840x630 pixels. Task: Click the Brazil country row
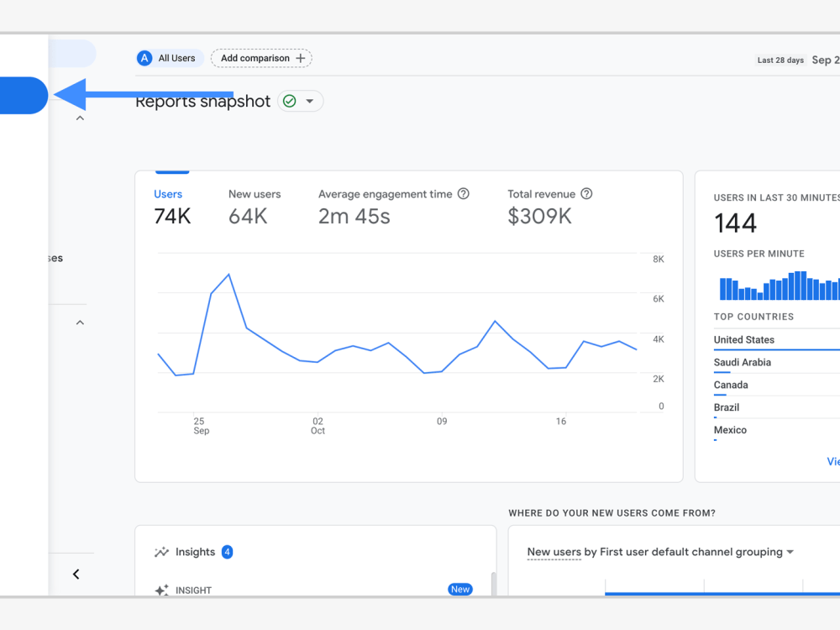pos(776,407)
